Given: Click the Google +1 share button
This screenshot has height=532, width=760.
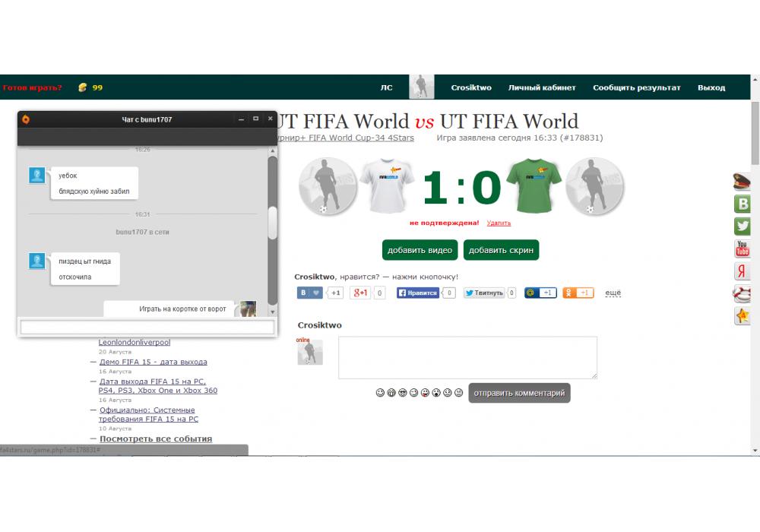Looking at the screenshot, I should click(x=361, y=293).
